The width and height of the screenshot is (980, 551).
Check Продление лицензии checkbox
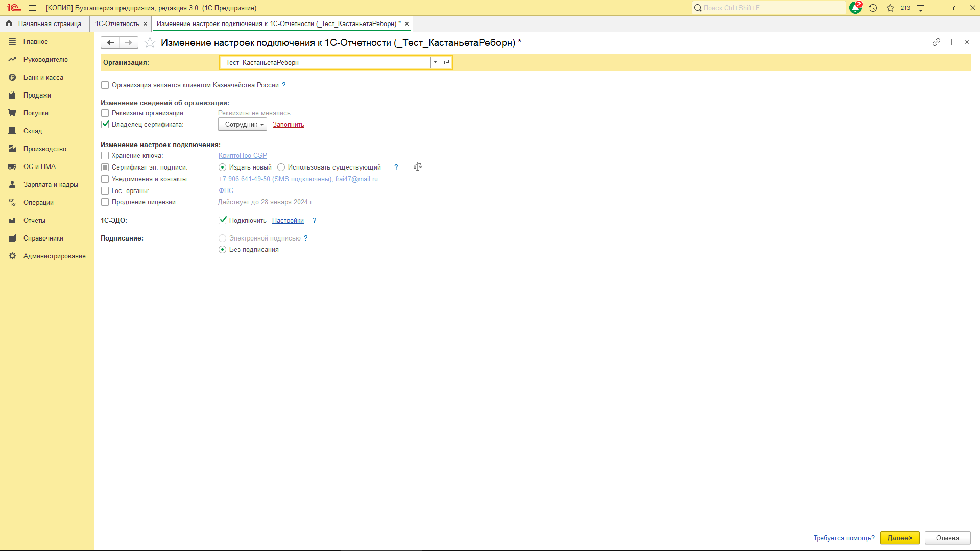[105, 202]
